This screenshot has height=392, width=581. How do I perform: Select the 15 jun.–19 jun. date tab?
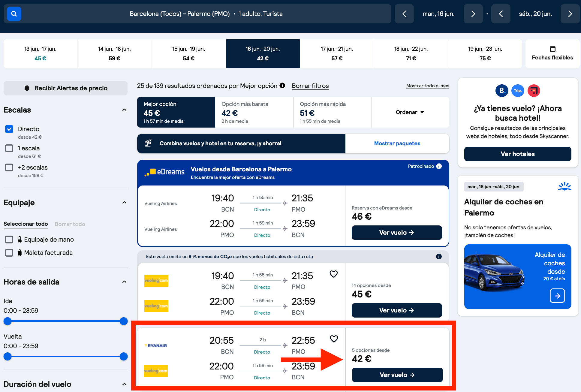click(189, 54)
